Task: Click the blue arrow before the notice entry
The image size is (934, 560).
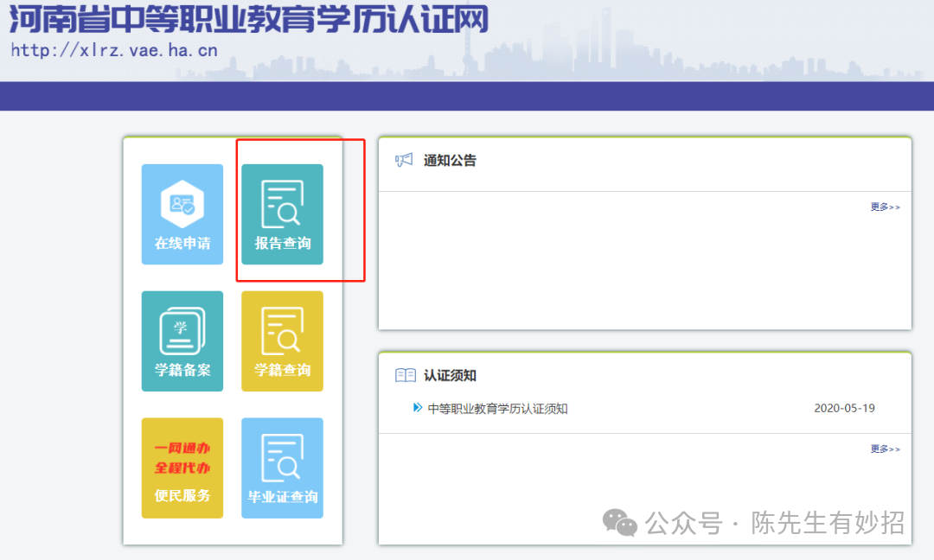Action: [x=416, y=408]
